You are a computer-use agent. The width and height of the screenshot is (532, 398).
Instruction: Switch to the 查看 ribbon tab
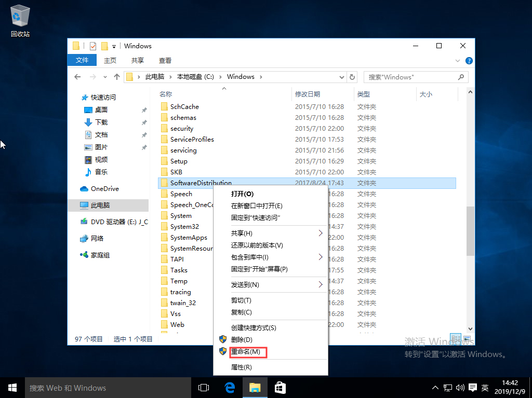(165, 60)
